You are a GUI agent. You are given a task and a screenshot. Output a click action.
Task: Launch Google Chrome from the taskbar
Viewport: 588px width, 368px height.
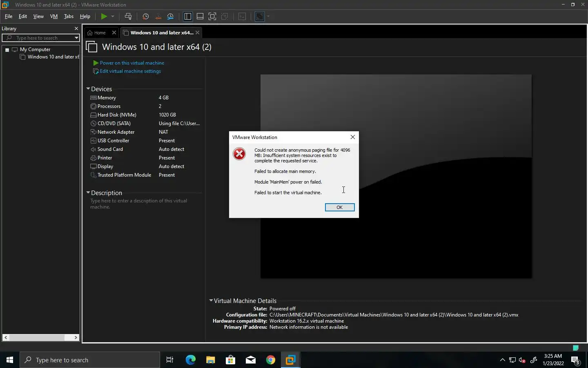(x=271, y=360)
